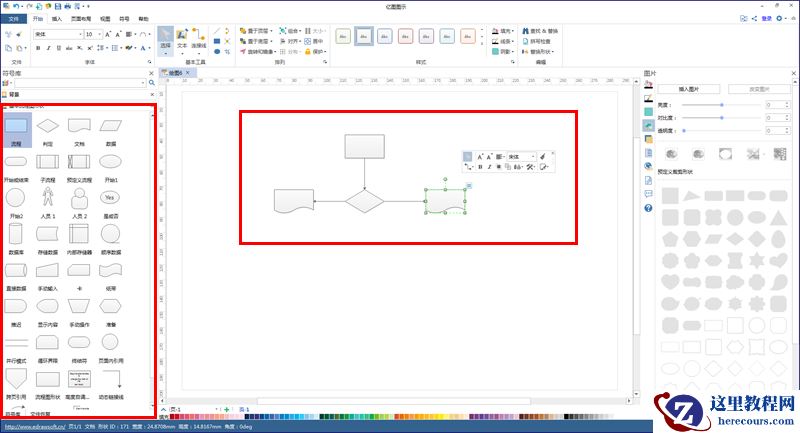This screenshot has width=800, height=433.
Task: Switch to the 视图 ribbon tab
Action: click(x=105, y=19)
